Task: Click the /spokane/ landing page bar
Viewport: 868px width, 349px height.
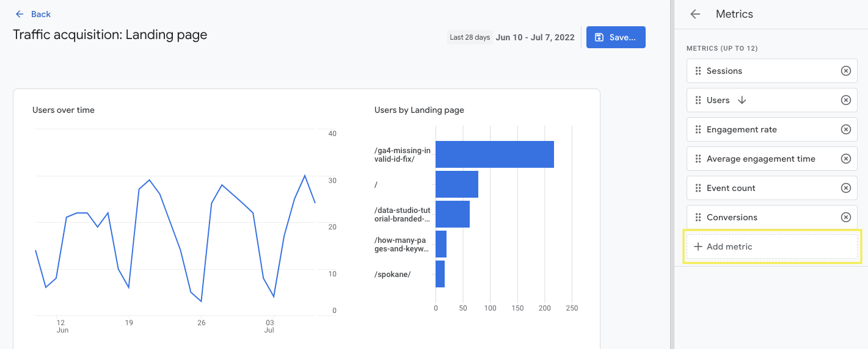Action: [440, 274]
